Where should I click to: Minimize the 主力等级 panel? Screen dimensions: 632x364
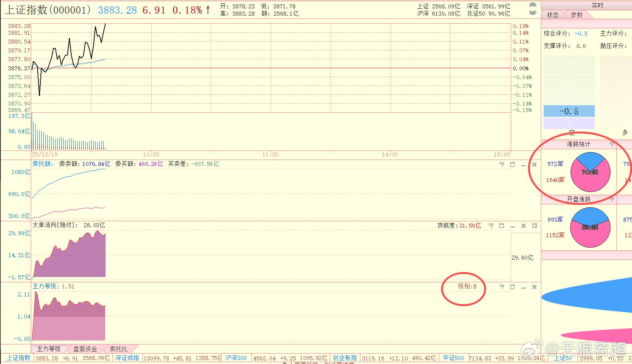[x=523, y=287]
